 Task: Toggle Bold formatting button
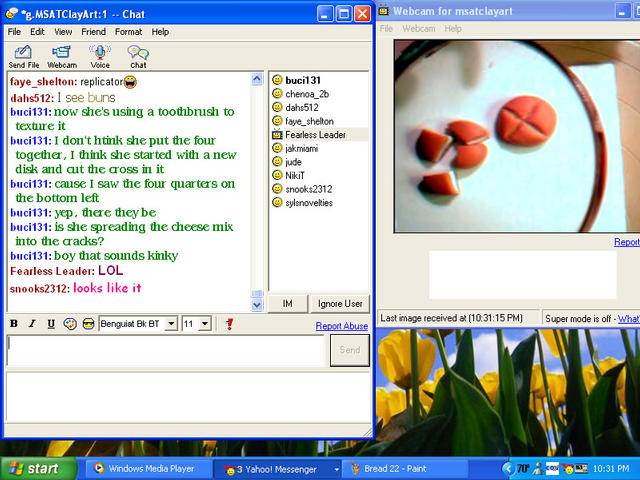coord(14,324)
